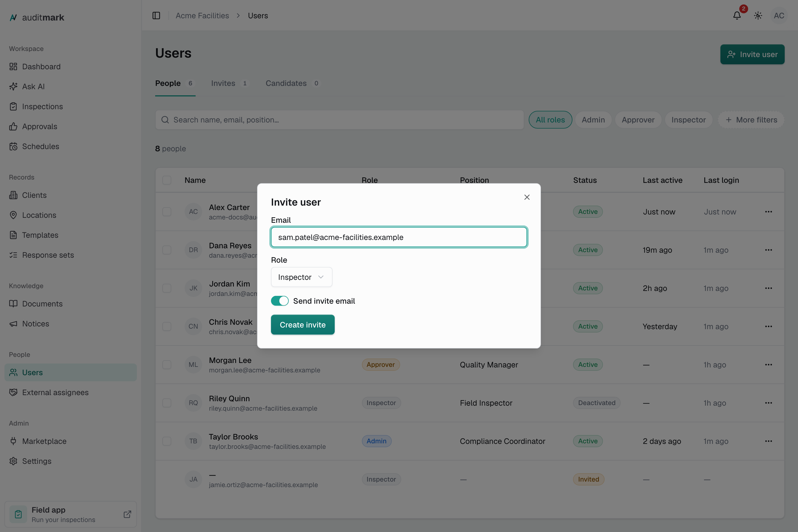
Task: Click the auditmark logo
Action: tap(37, 18)
